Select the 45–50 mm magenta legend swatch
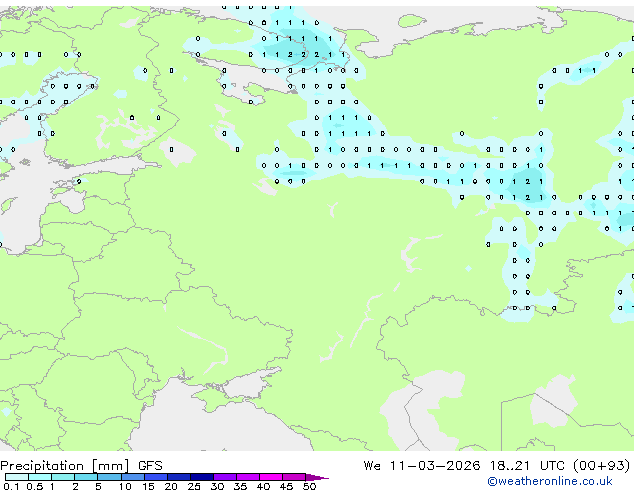This screenshot has width=634, height=490. (x=294, y=477)
